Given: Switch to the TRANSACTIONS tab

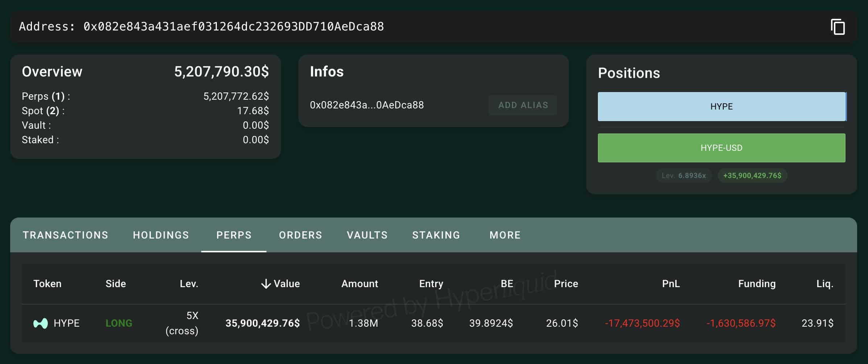Looking at the screenshot, I should [x=65, y=235].
